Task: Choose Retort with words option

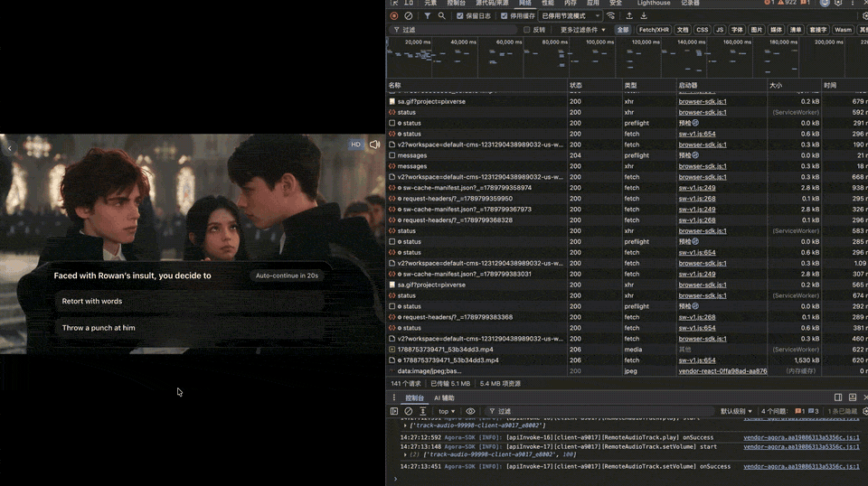Action: [x=189, y=302]
